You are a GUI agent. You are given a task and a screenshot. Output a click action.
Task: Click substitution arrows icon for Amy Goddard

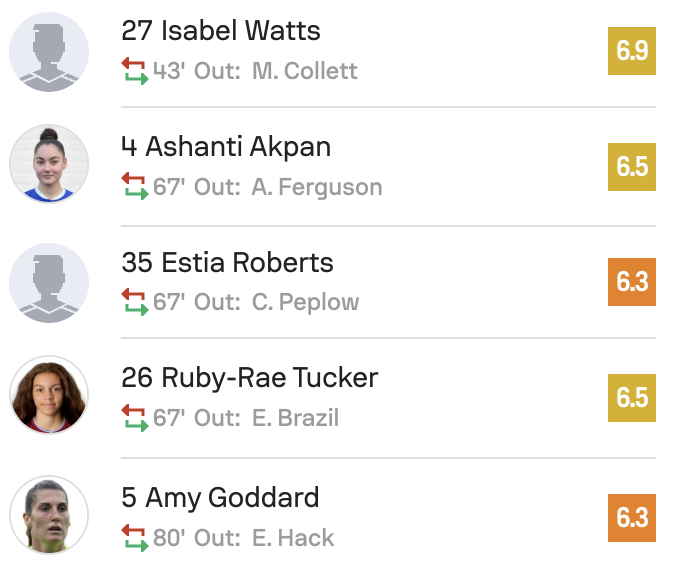tap(134, 537)
